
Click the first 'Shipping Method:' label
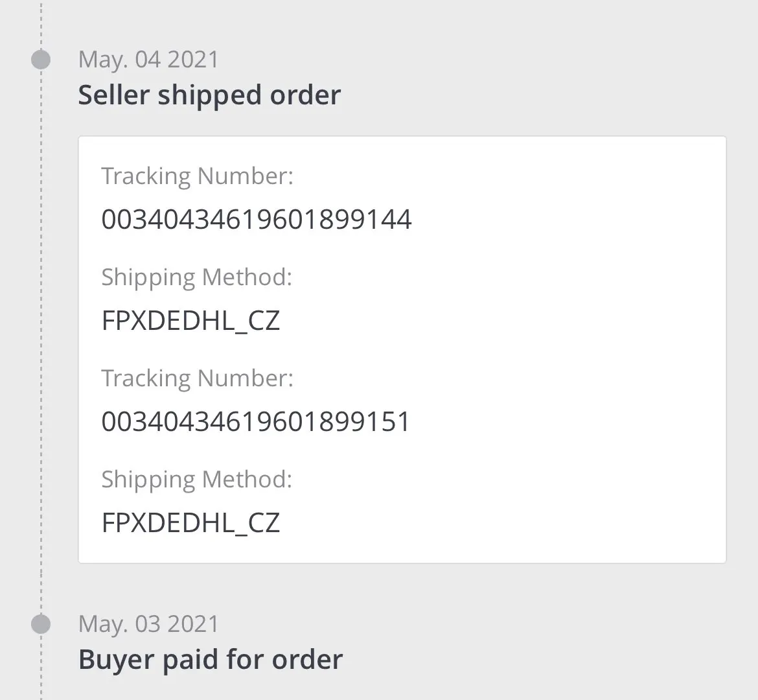(x=197, y=277)
